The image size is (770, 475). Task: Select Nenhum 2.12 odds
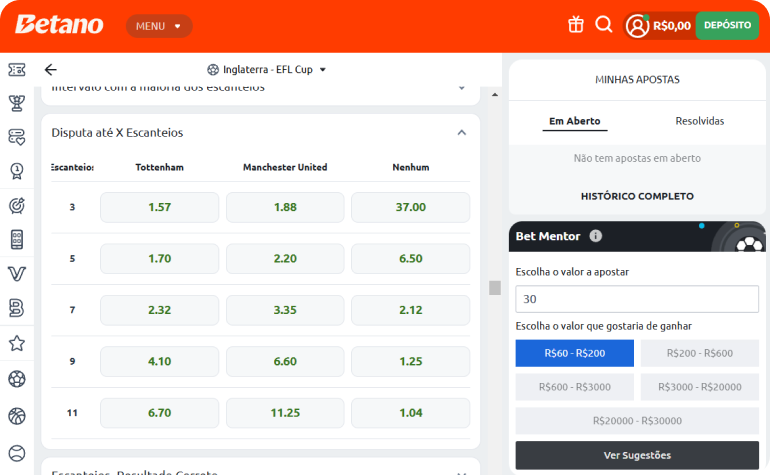coord(411,310)
